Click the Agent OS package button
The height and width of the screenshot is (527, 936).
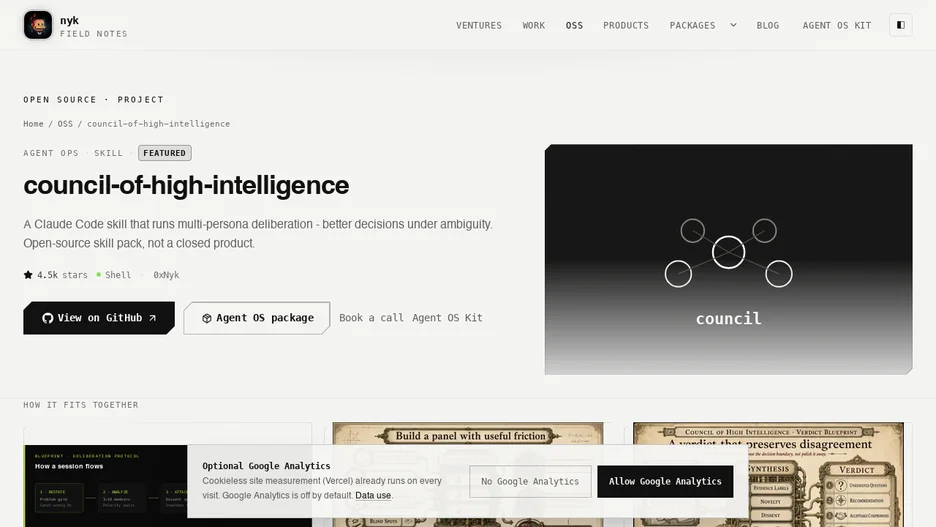coord(257,318)
